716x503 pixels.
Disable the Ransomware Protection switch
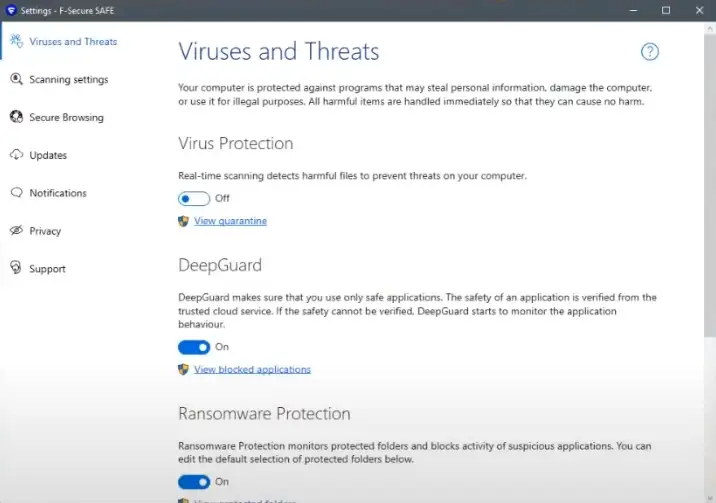click(x=194, y=481)
